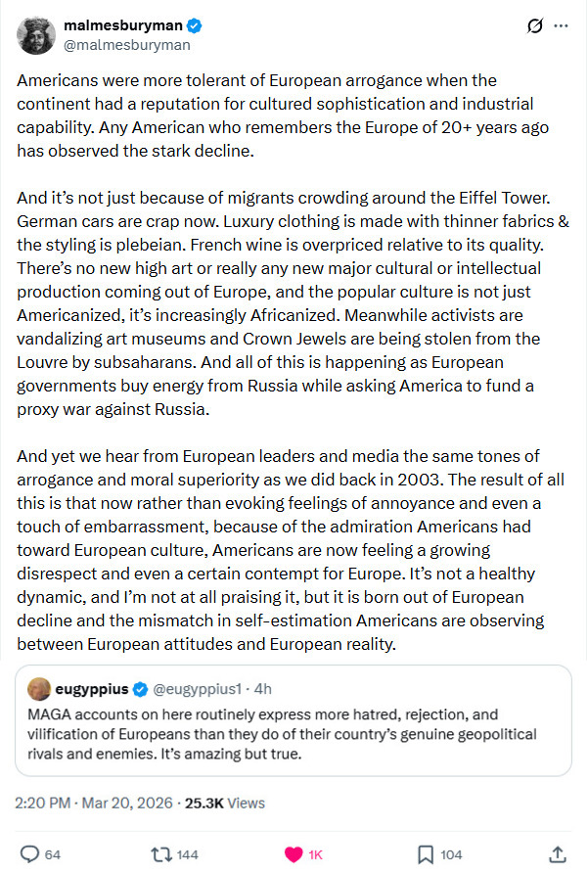
Task: Open the three-dot more options menu
Action: pos(561,26)
